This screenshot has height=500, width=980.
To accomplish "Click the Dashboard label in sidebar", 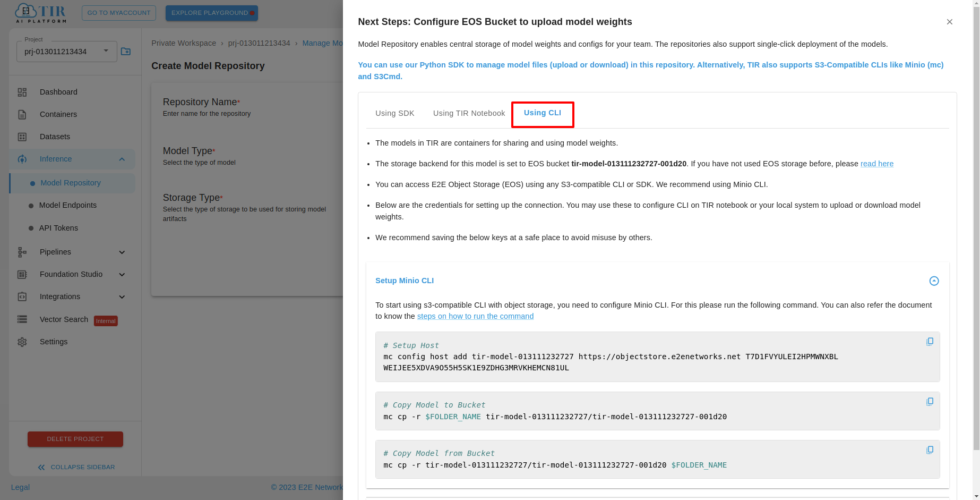I will (58, 92).
